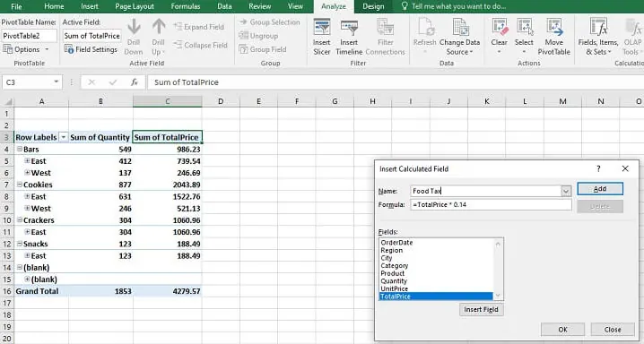Click the Select actions icon
This screenshot has width=644, height=344.
point(525,28)
